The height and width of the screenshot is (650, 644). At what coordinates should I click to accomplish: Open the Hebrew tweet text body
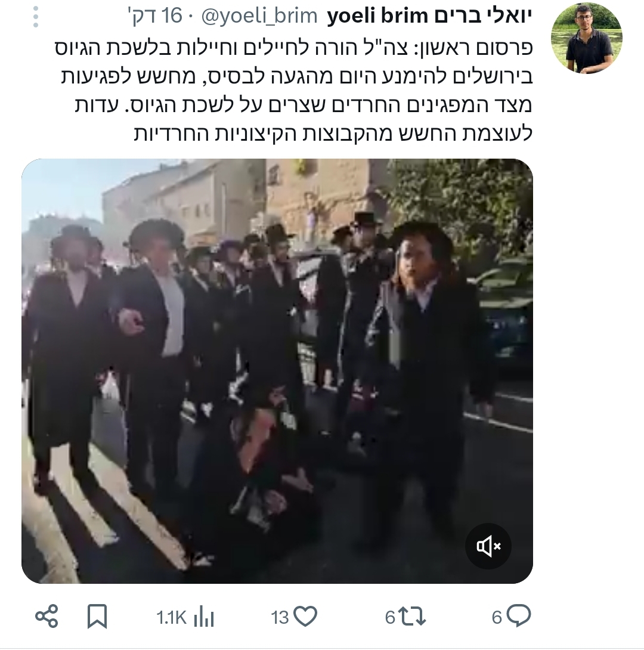pos(293,91)
